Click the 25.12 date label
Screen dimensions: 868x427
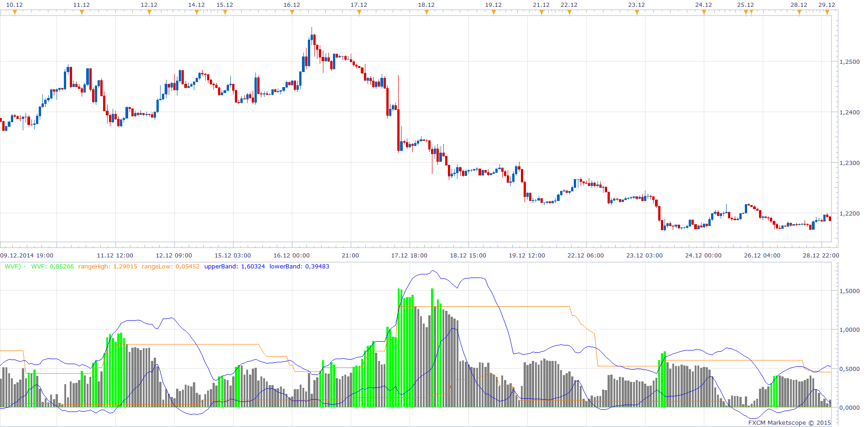745,5
